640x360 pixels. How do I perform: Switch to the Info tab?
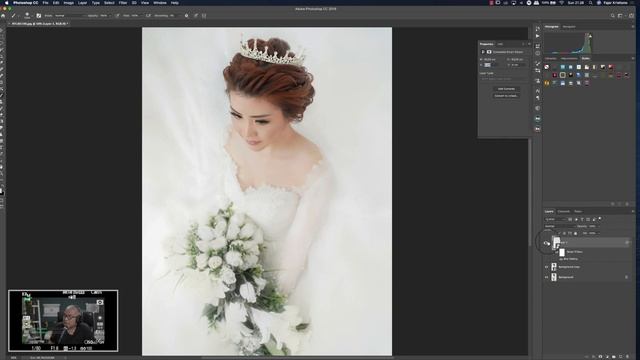pyautogui.click(x=500, y=44)
